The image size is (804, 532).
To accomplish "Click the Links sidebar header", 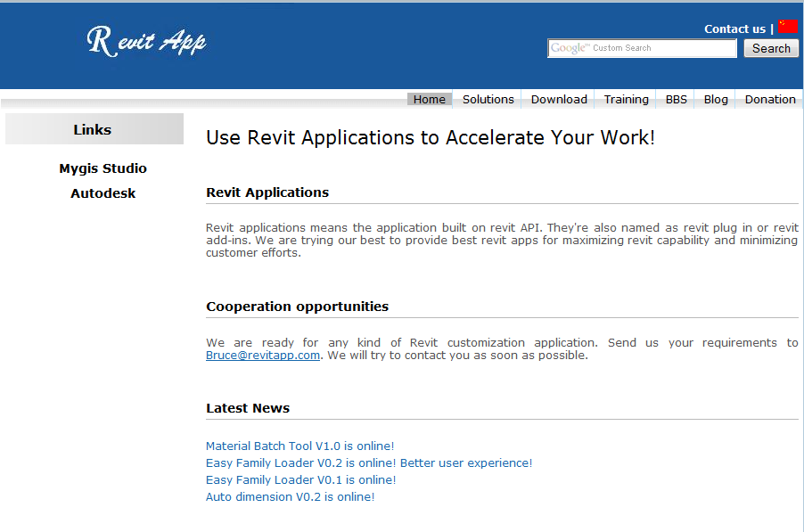I will coord(93,129).
